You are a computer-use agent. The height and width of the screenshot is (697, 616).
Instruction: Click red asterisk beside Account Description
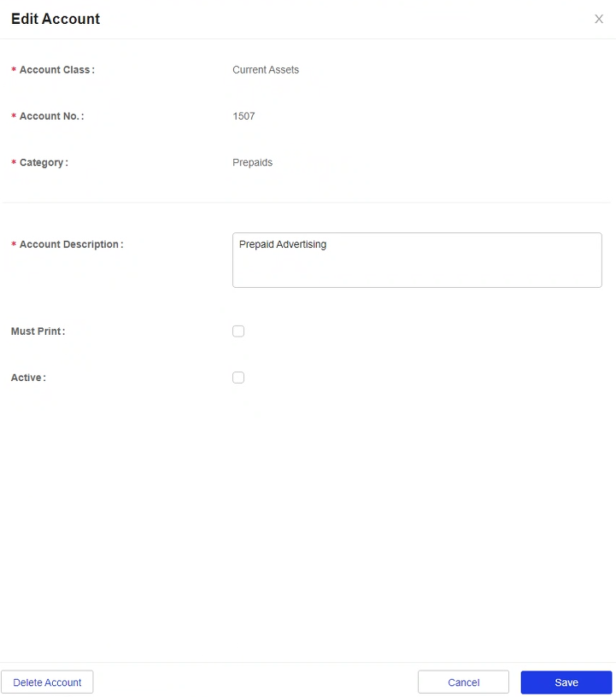[x=14, y=243]
